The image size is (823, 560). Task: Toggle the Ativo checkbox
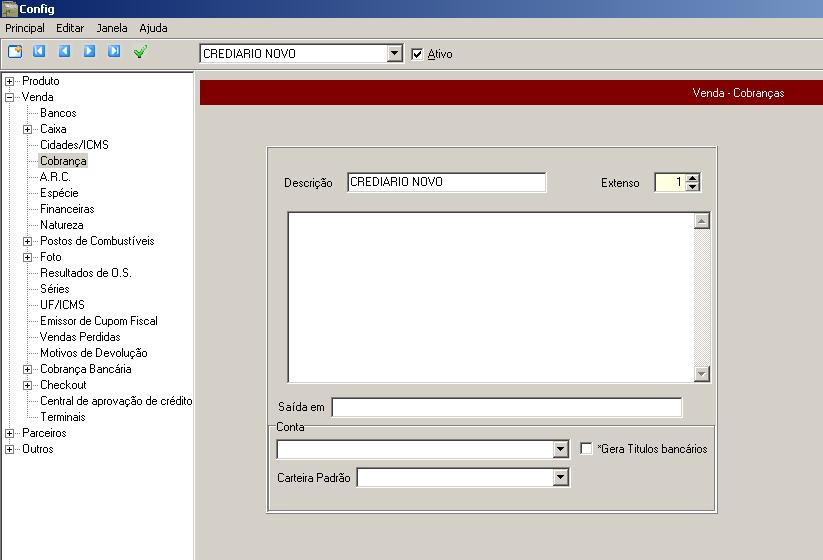click(x=417, y=54)
